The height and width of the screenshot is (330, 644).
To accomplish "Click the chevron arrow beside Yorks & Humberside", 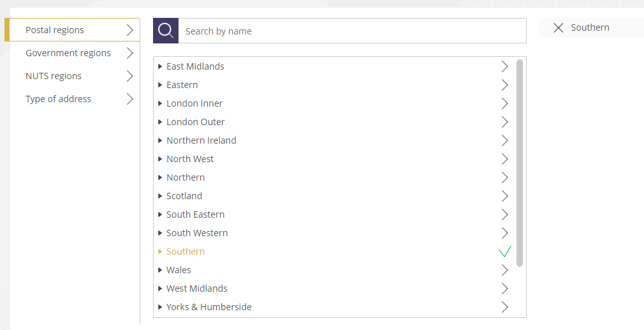I will click(x=504, y=307).
